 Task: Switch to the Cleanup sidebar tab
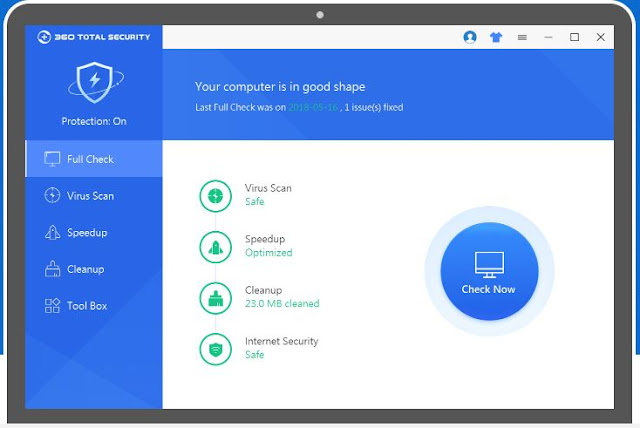tap(94, 269)
